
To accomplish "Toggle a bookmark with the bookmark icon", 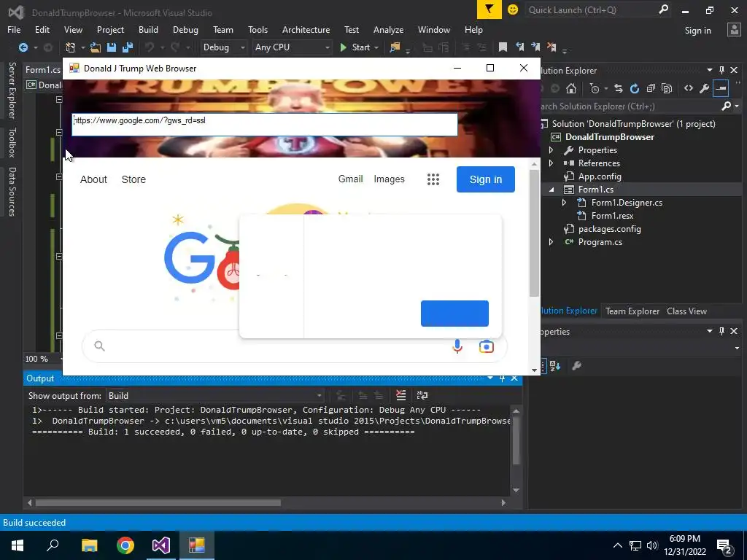I will pos(503,47).
